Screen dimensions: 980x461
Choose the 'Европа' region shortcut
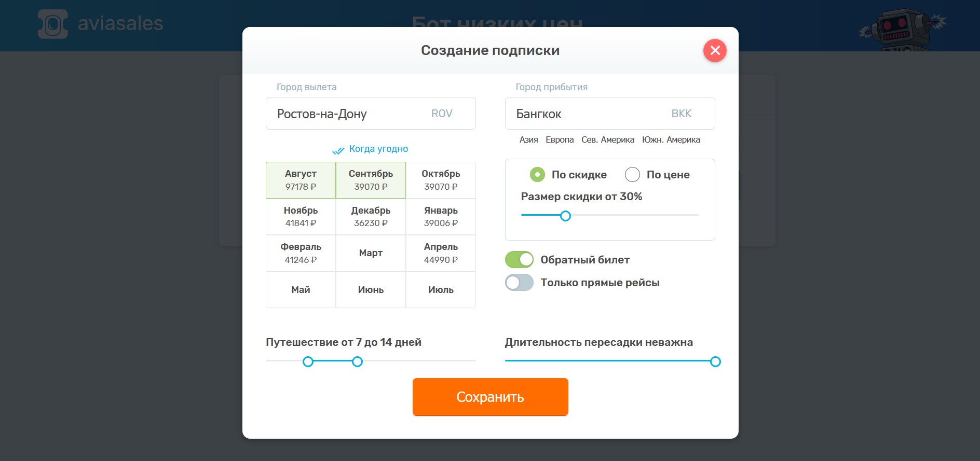point(560,140)
